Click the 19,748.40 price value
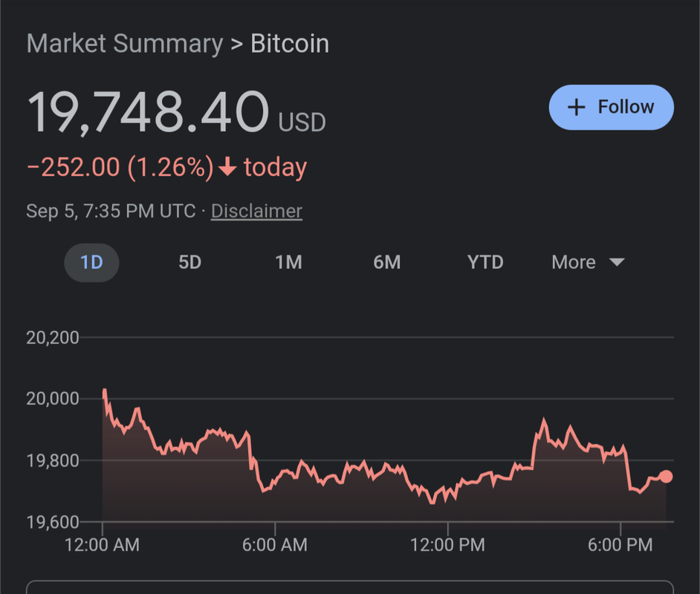This screenshot has height=594, width=700. (148, 113)
